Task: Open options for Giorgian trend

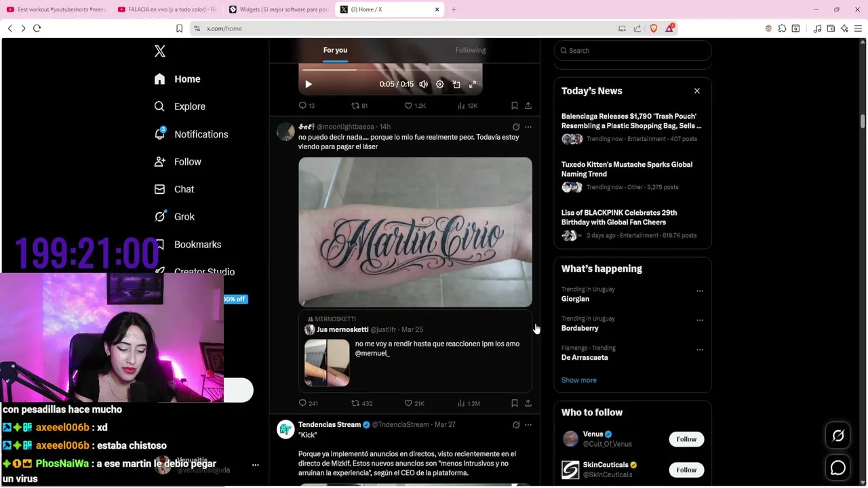Action: click(x=700, y=291)
